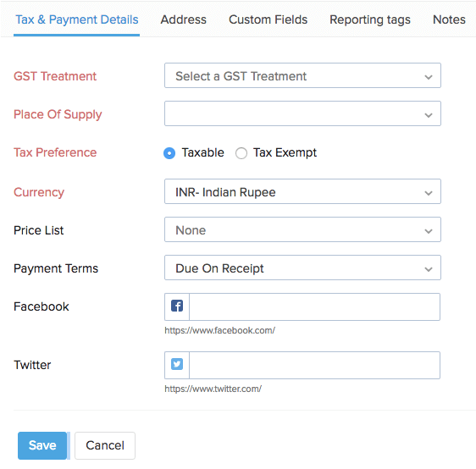This screenshot has width=476, height=469.
Task: Focus the Twitter URL input field
Action: [314, 365]
